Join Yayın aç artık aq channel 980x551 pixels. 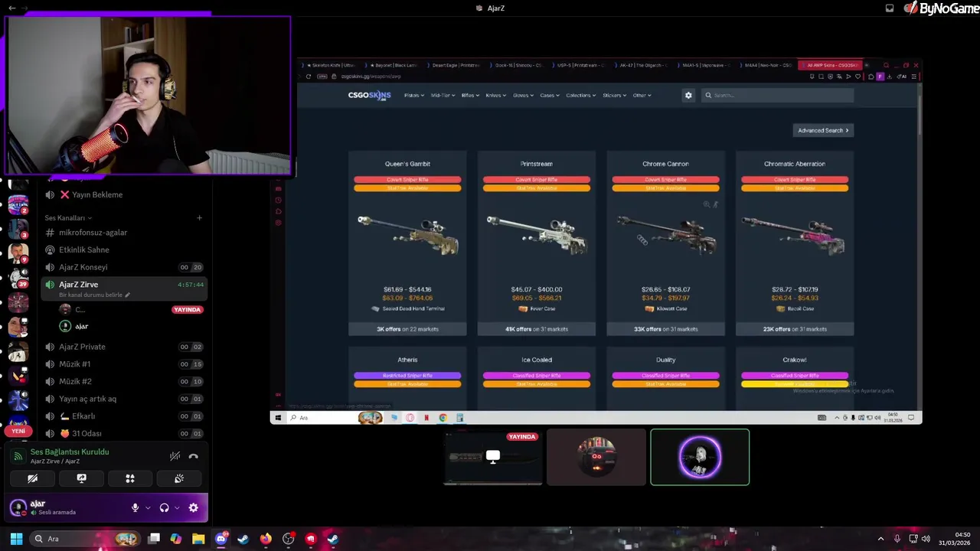pyautogui.click(x=122, y=399)
